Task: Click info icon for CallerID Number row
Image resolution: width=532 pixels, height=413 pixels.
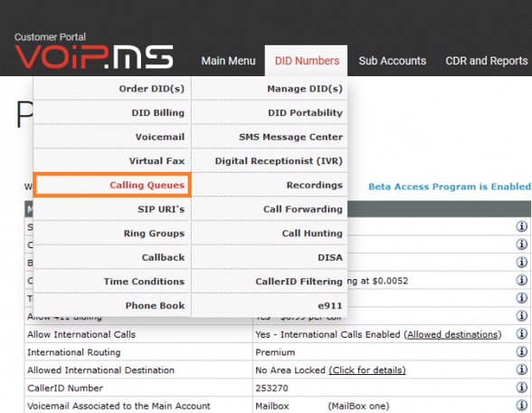Action: [x=521, y=388]
